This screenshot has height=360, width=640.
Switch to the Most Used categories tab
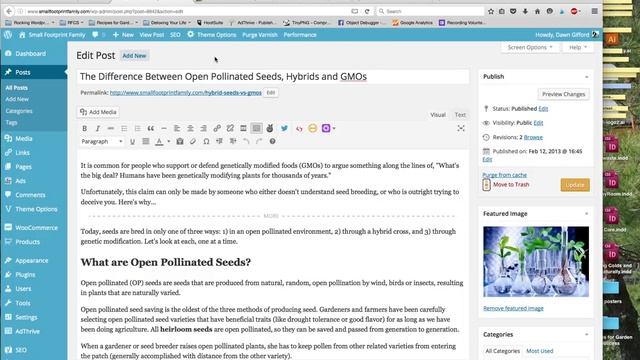540,351
